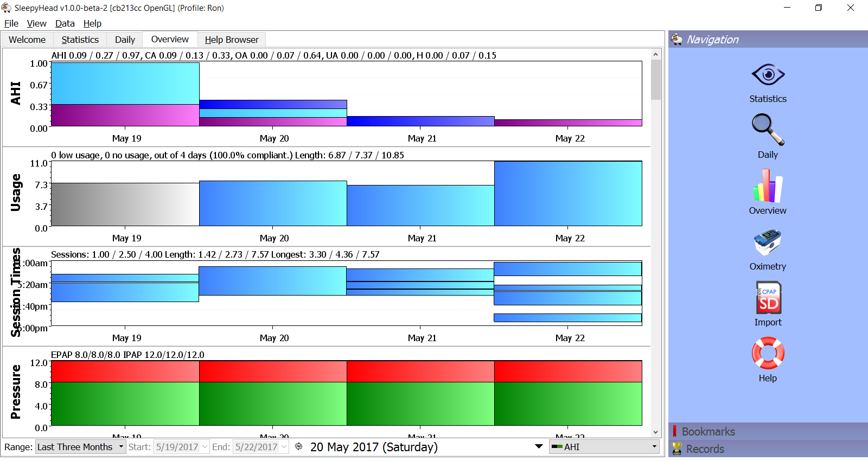Click the May 21 AHI bar

point(420,121)
